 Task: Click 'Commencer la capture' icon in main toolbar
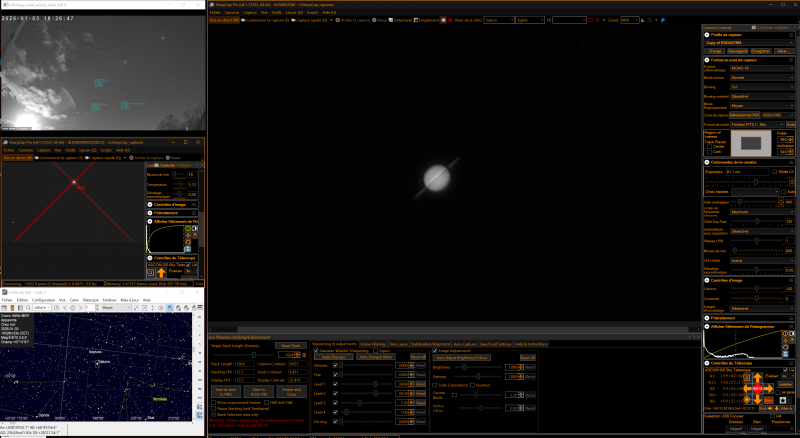click(243, 20)
